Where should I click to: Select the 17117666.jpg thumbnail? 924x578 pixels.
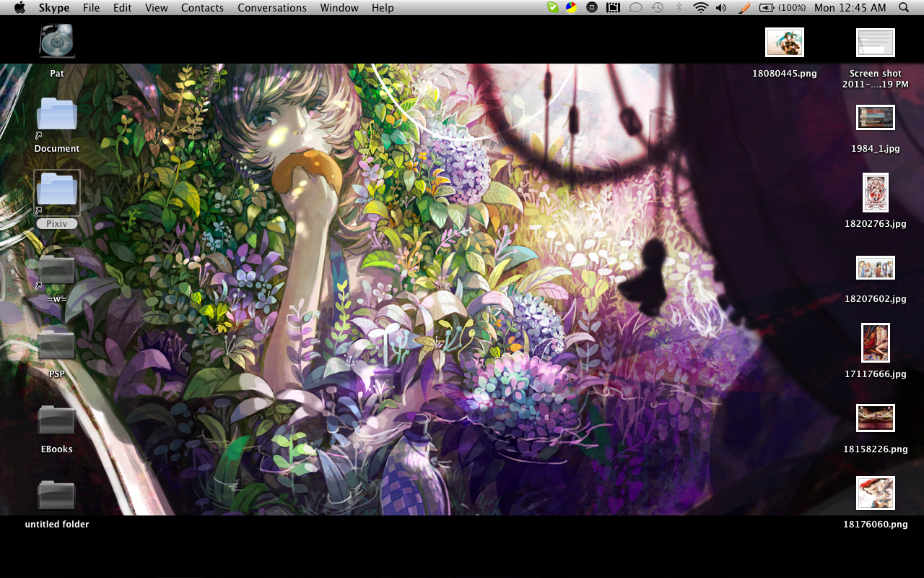pyautogui.click(x=876, y=342)
